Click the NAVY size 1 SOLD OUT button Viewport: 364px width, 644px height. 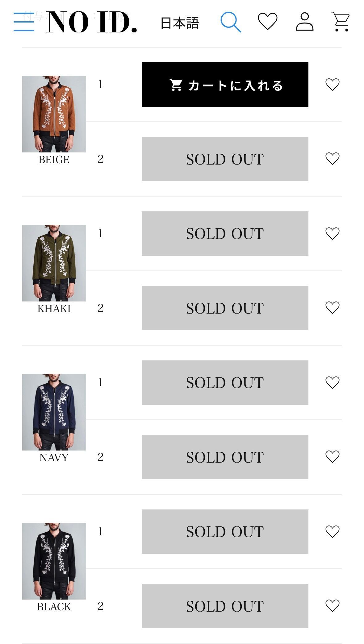(225, 383)
